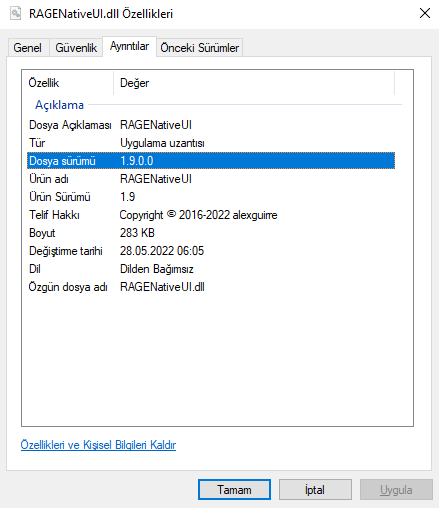The height and width of the screenshot is (508, 439).
Task: Click the İptal button
Action: tap(315, 490)
